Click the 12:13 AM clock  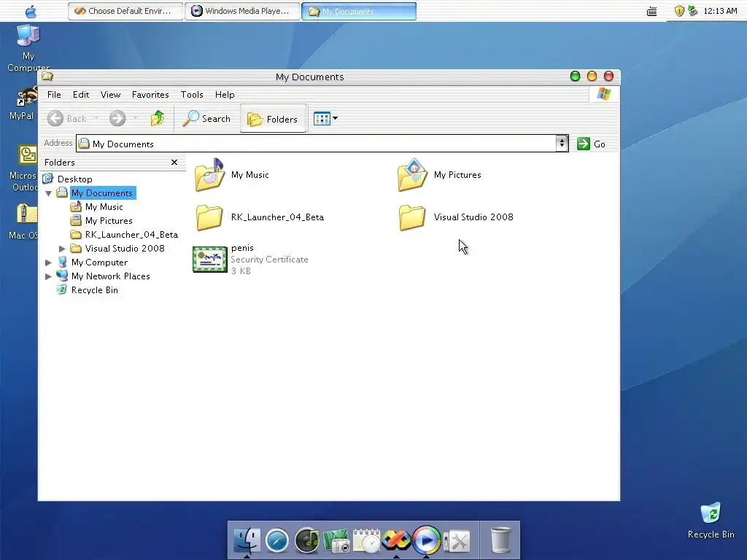tap(720, 11)
